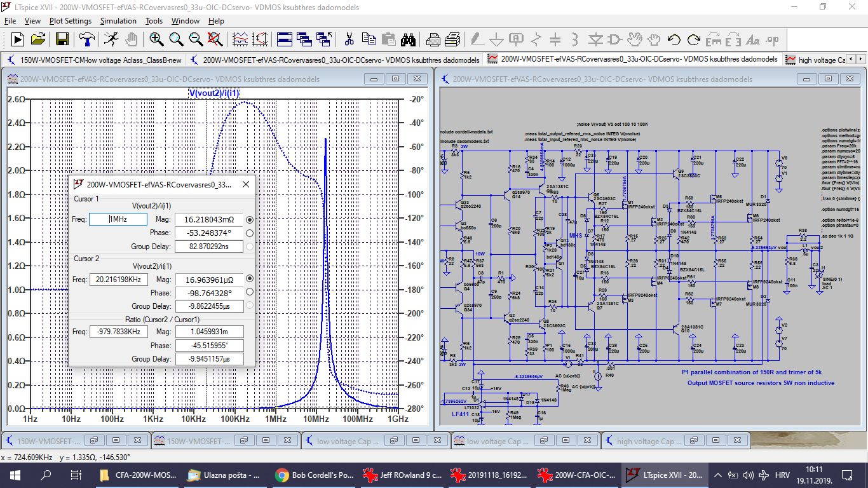Tile windows with the tile icon
Image resolution: width=868 pixels, height=488 pixels.
tap(284, 39)
